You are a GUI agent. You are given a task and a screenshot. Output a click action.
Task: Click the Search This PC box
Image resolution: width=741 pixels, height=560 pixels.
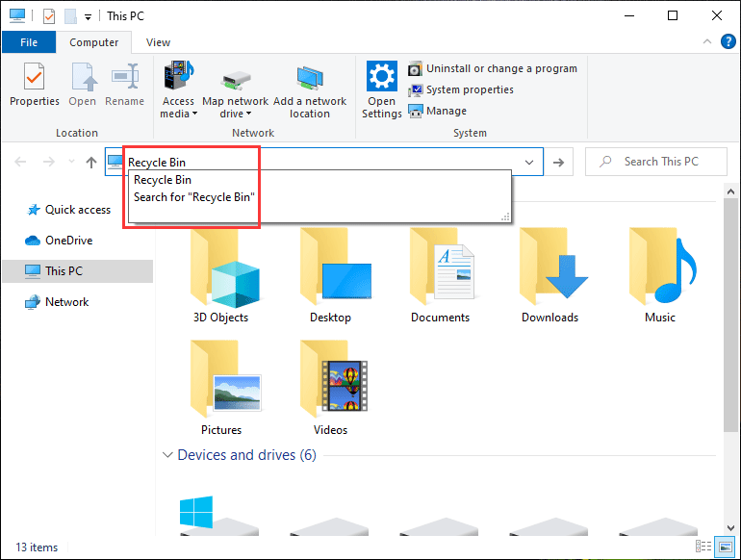coord(656,162)
